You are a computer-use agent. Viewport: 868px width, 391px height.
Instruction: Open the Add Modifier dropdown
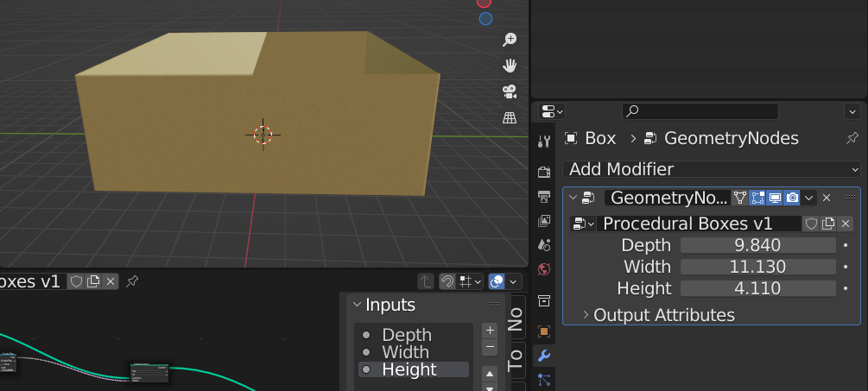pos(712,169)
